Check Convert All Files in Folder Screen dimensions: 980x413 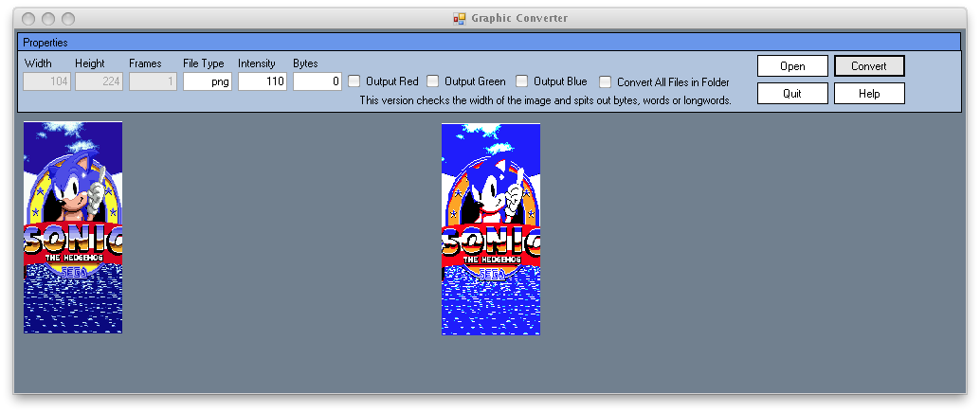pos(605,81)
